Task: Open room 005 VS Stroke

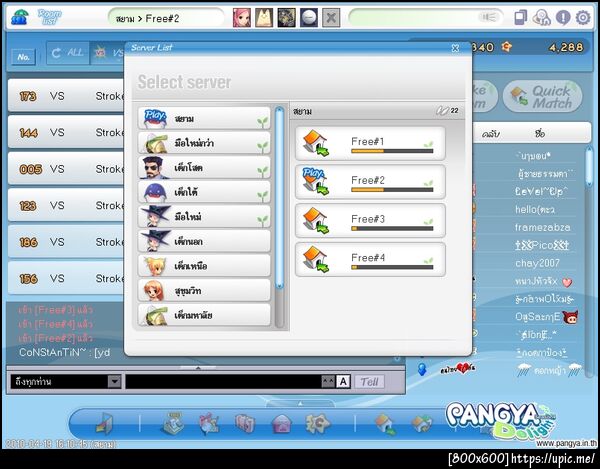Action: pyautogui.click(x=66, y=169)
